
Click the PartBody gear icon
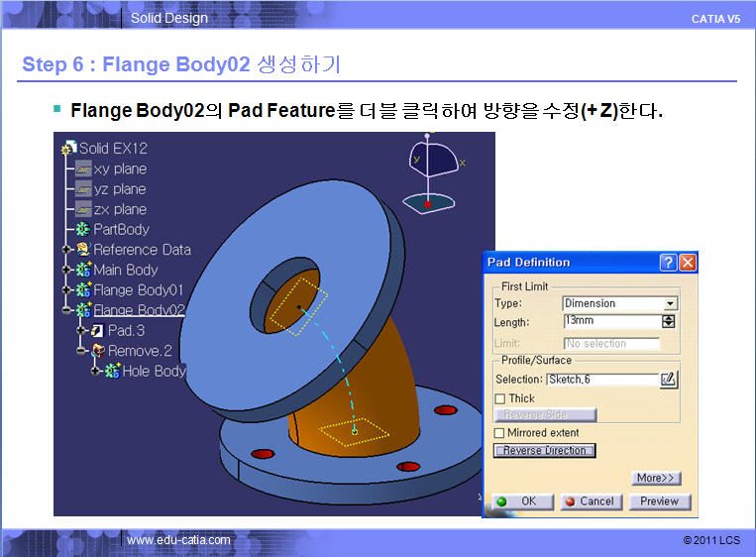click(83, 229)
